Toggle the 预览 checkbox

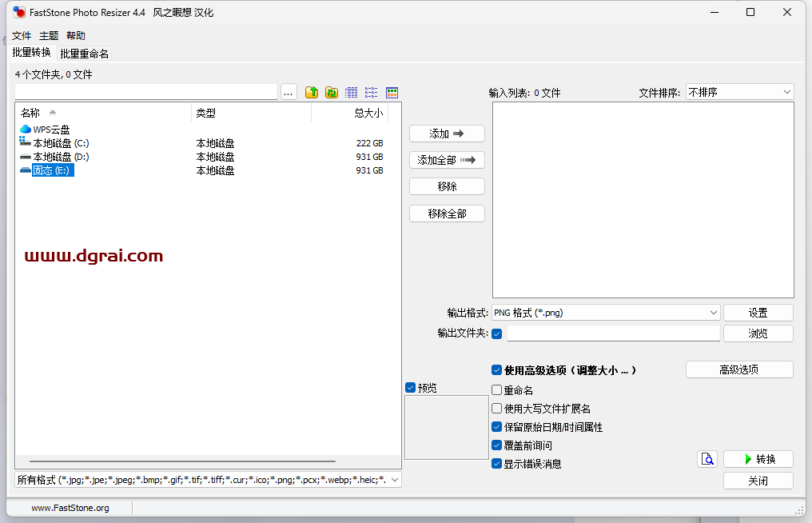pos(411,388)
